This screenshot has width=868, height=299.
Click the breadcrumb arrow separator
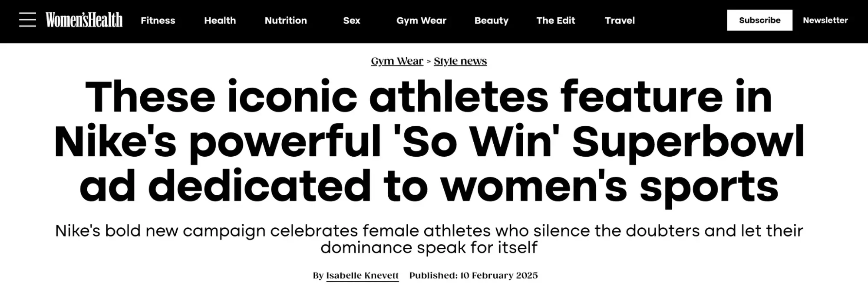(x=429, y=62)
